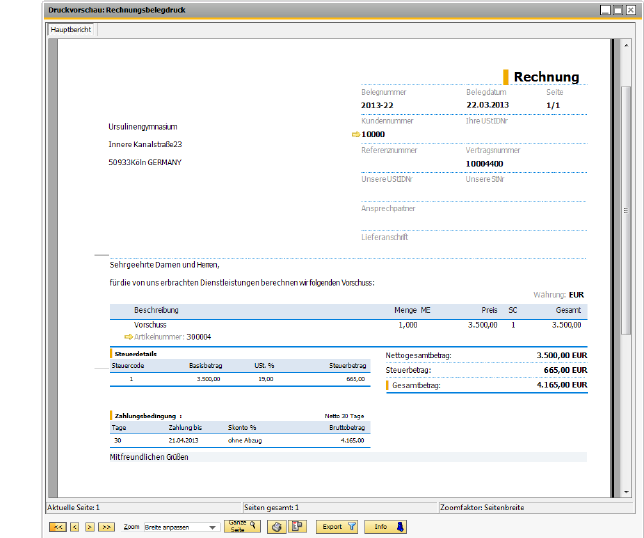
Task: Click the scroll-up arrow of the scrollbar
Action: (626, 45)
